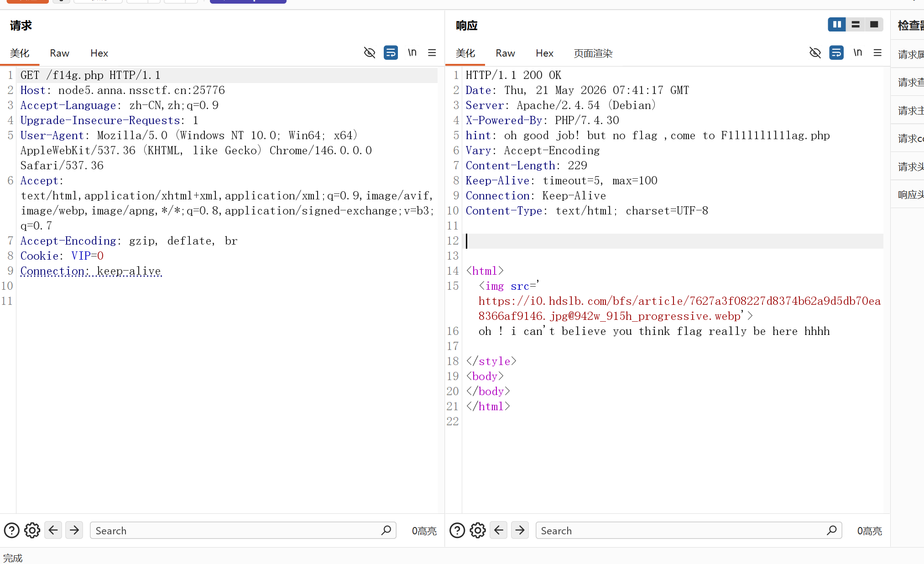Switch request view to Hex tab
The width and height of the screenshot is (924, 564).
(x=99, y=53)
